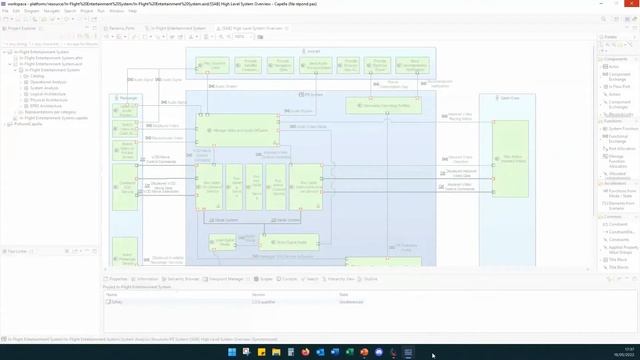Open Firefox from the taskbar
This screenshot has height=360, width=640.
305,352
